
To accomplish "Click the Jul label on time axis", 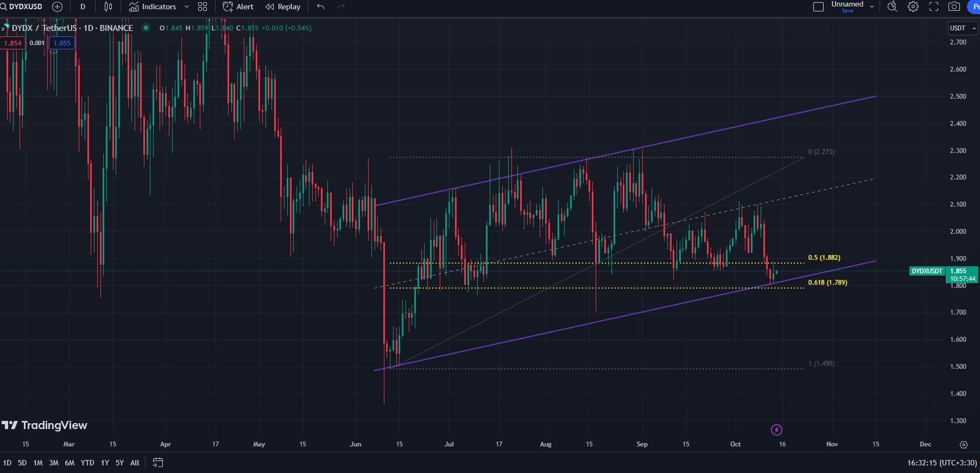I will pyautogui.click(x=449, y=444).
